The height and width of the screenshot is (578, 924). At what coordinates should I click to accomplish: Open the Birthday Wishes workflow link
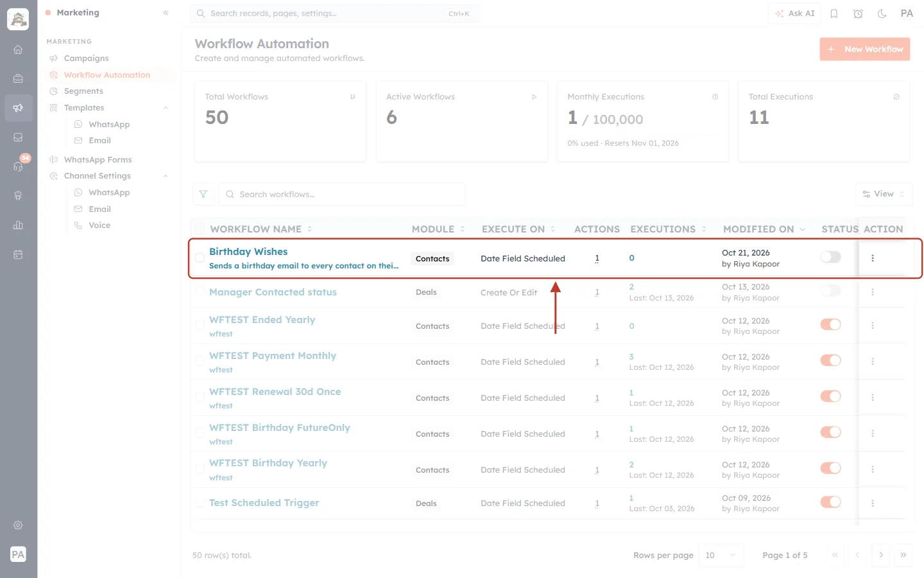point(248,252)
